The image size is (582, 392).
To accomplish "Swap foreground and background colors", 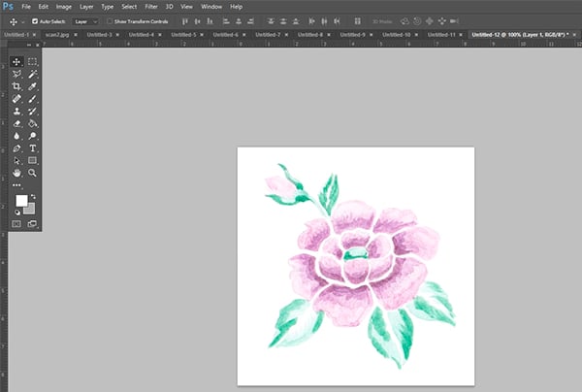I will click(33, 196).
